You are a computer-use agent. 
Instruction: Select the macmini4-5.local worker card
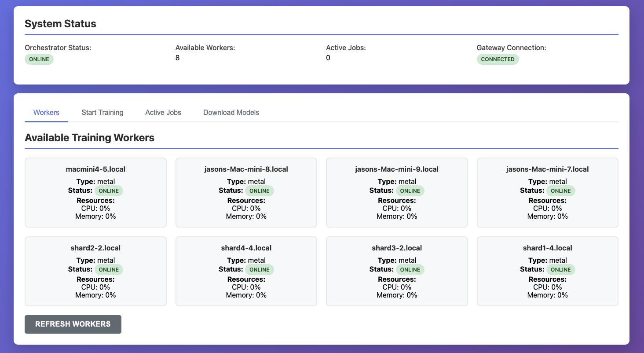coord(95,192)
